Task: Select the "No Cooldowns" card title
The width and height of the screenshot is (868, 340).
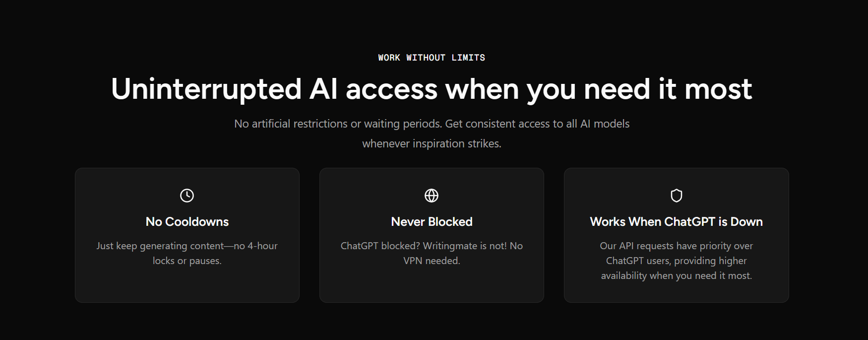Action: (187, 222)
